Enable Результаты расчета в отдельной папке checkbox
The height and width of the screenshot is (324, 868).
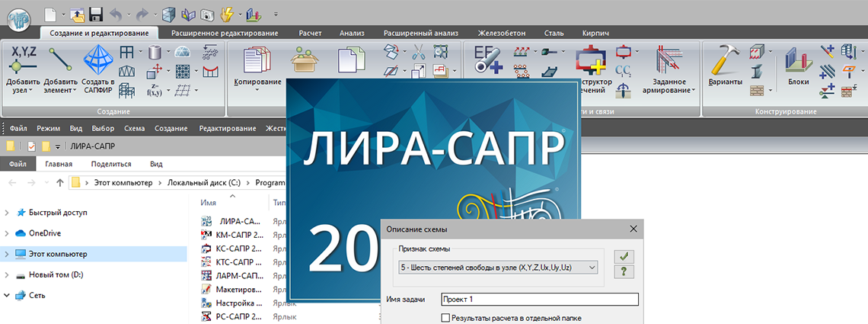(x=446, y=318)
